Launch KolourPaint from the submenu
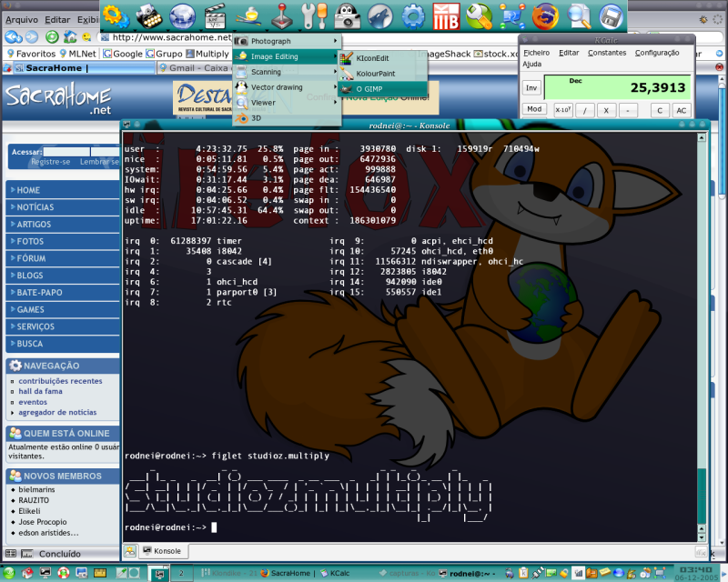Viewport: 728px width, 582px height. [382, 74]
